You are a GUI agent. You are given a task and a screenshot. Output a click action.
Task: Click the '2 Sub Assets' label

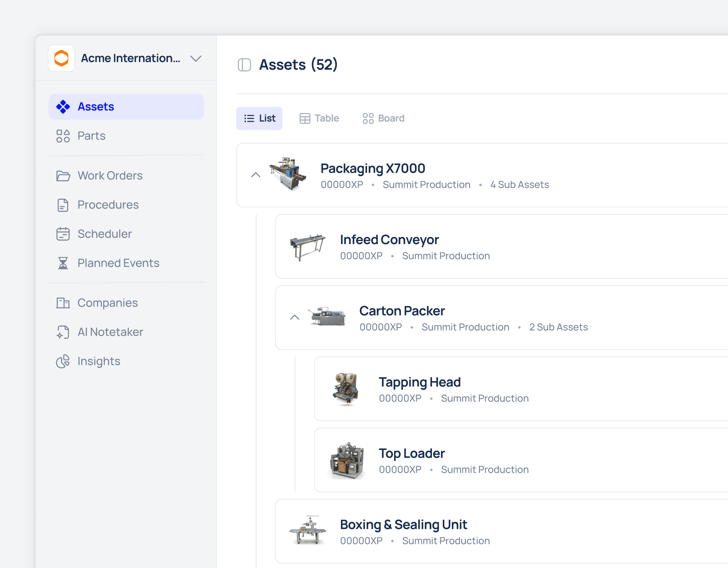coord(558,327)
